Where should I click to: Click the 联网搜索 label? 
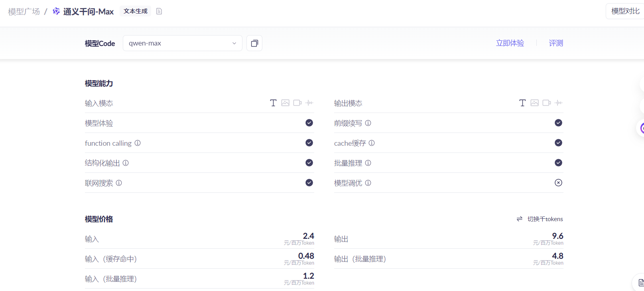(99, 183)
